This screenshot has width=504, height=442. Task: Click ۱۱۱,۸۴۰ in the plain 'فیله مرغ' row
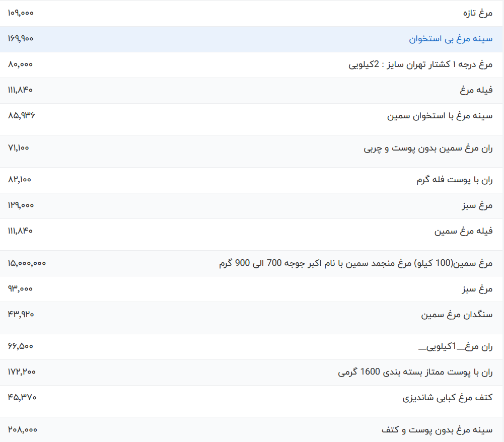(20, 90)
